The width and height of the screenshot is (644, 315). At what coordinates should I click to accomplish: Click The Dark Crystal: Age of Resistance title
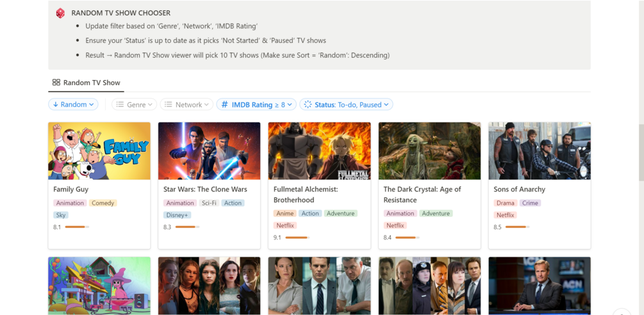422,195
